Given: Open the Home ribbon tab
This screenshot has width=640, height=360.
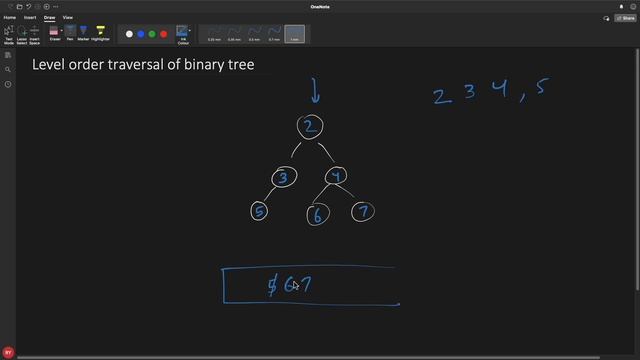Looking at the screenshot, I should point(10,18).
